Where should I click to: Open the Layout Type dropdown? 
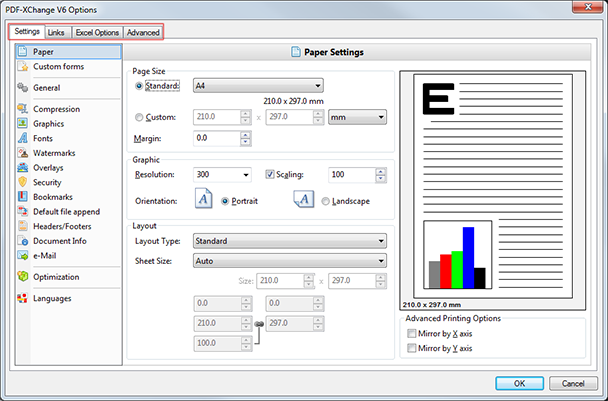(290, 241)
